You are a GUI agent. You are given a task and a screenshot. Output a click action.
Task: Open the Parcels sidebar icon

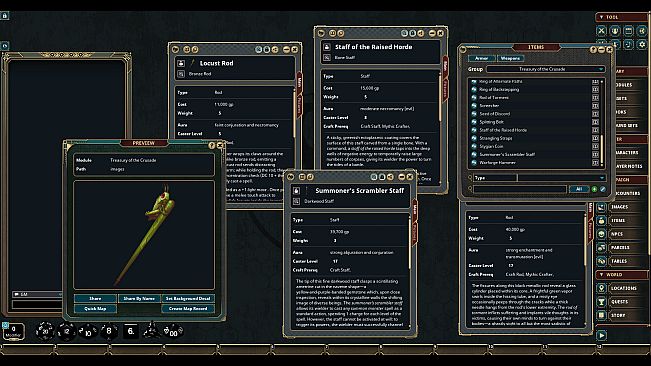click(601, 247)
